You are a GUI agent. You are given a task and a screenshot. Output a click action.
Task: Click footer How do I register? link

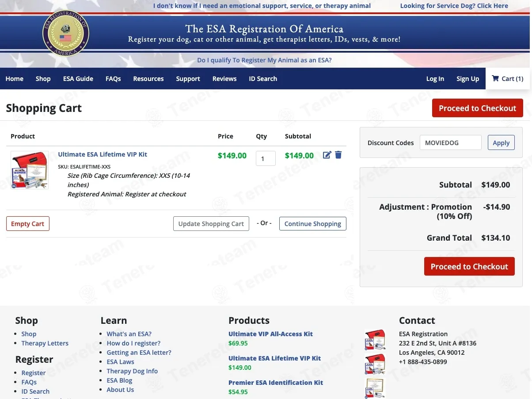(133, 343)
